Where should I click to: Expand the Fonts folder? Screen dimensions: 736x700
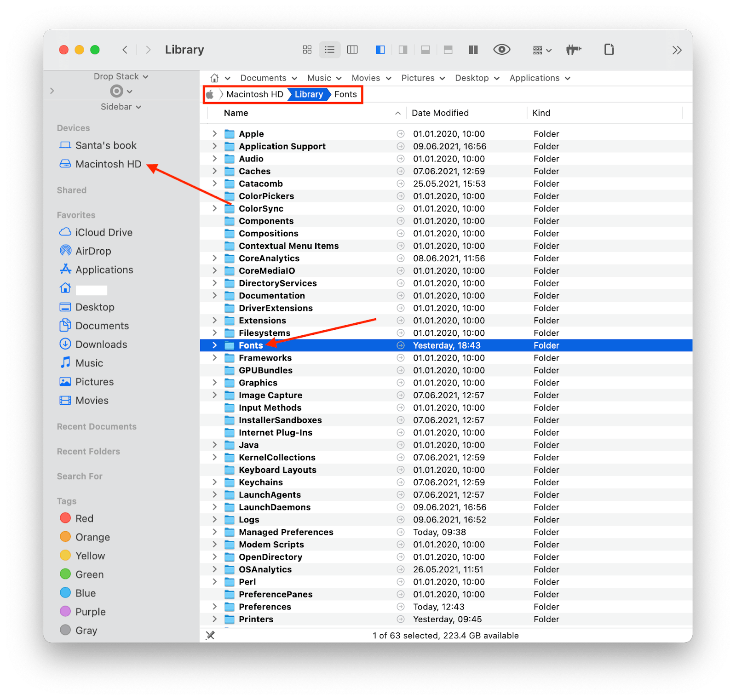pos(214,345)
